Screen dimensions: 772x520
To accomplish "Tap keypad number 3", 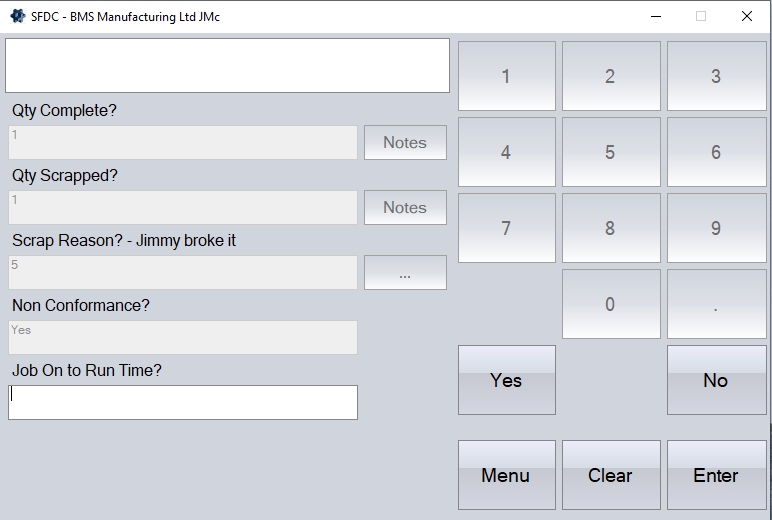I will click(x=715, y=76).
